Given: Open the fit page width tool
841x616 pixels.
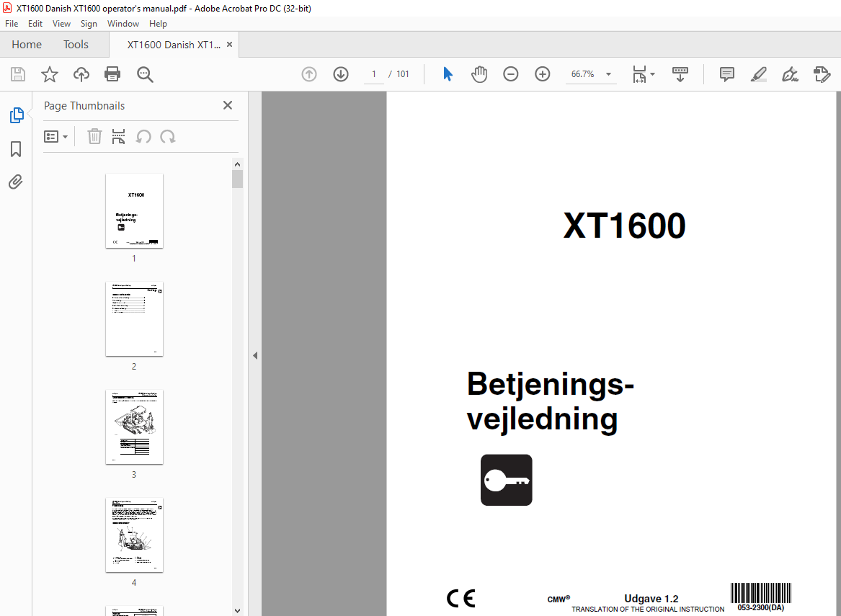Looking at the screenshot, I should 639,74.
